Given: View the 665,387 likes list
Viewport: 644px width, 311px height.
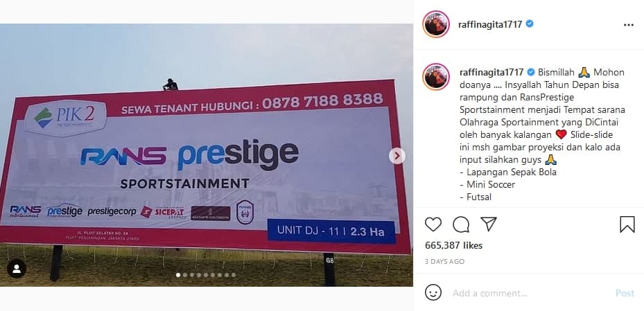Looking at the screenshot, I should point(454,246).
